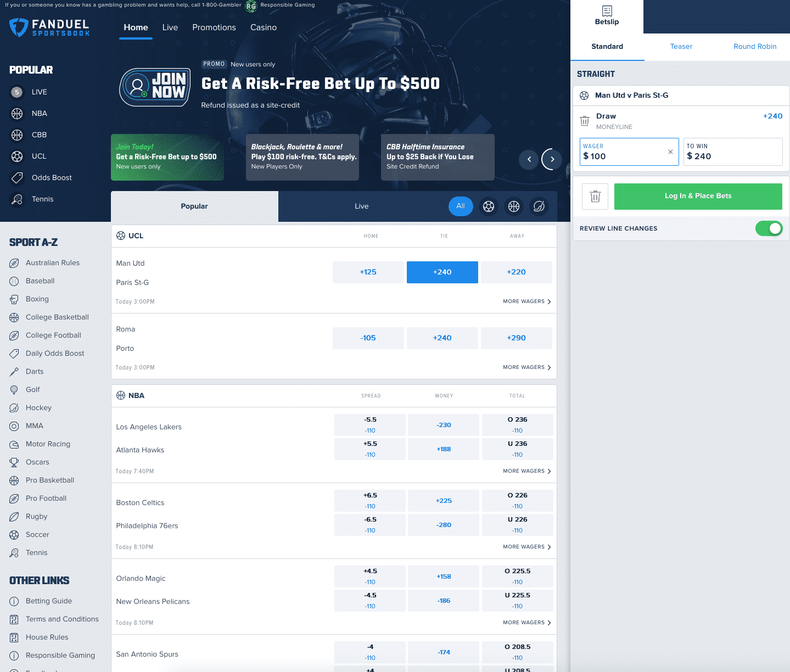This screenshot has width=790, height=672.
Task: Click the House Rules icon
Action: point(14,637)
